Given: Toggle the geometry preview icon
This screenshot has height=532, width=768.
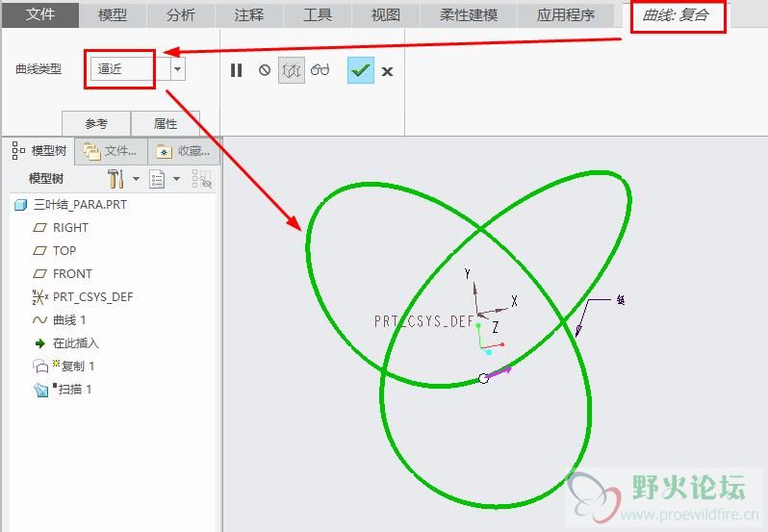Looking at the screenshot, I should tap(292, 70).
